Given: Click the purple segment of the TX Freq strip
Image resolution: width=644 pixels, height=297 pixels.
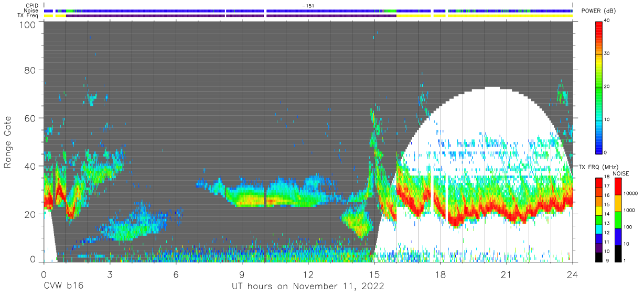Looking at the screenshot, I should click(231, 16).
